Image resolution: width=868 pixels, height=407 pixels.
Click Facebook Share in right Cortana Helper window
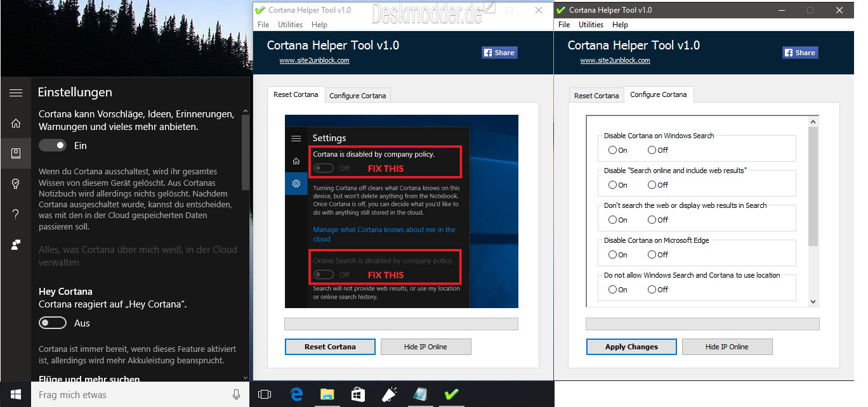click(800, 53)
